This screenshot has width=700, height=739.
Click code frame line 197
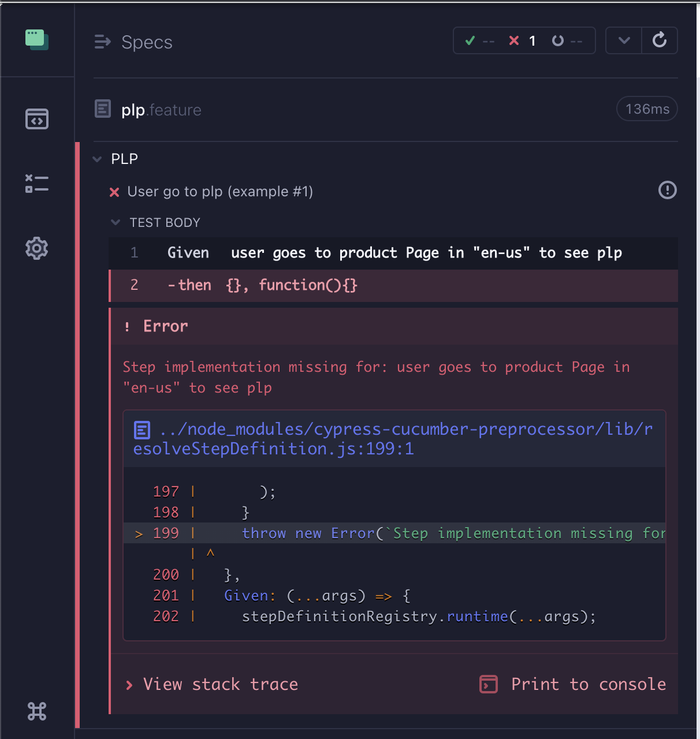(394, 491)
